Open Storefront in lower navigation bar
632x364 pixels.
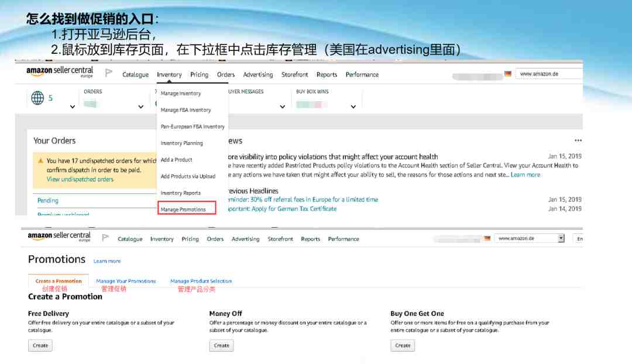coord(280,239)
